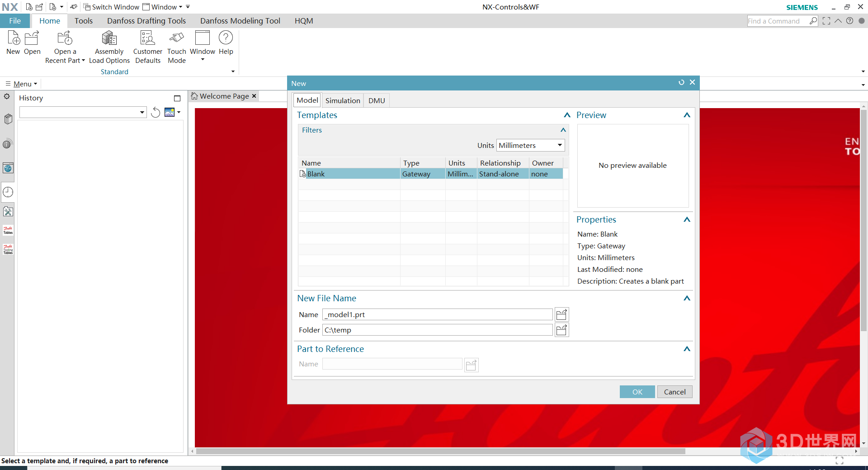Click OK in the New dialog

637,392
